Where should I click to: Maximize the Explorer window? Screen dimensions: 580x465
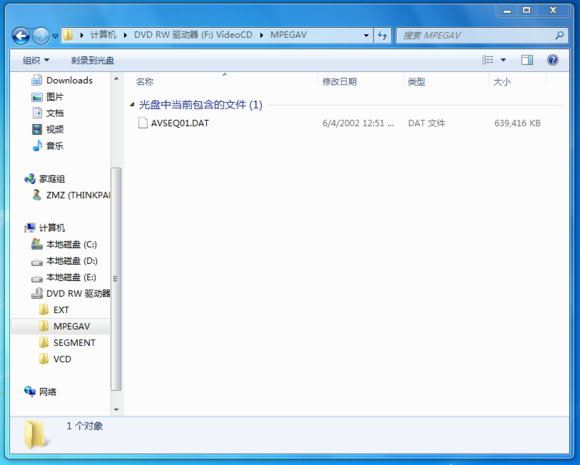click(x=526, y=11)
